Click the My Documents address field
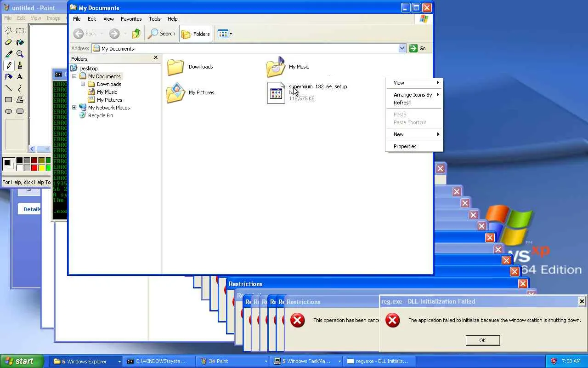The image size is (588, 368). pos(249,48)
